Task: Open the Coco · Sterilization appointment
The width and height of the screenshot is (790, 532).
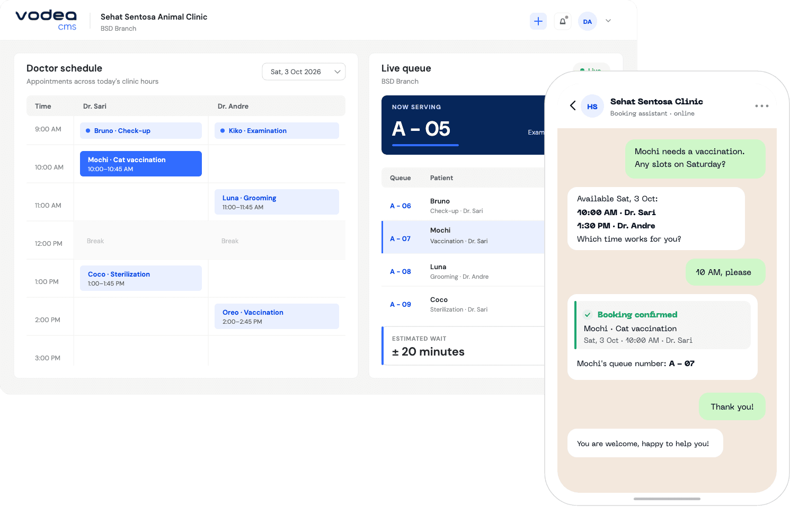Action: tap(141, 278)
